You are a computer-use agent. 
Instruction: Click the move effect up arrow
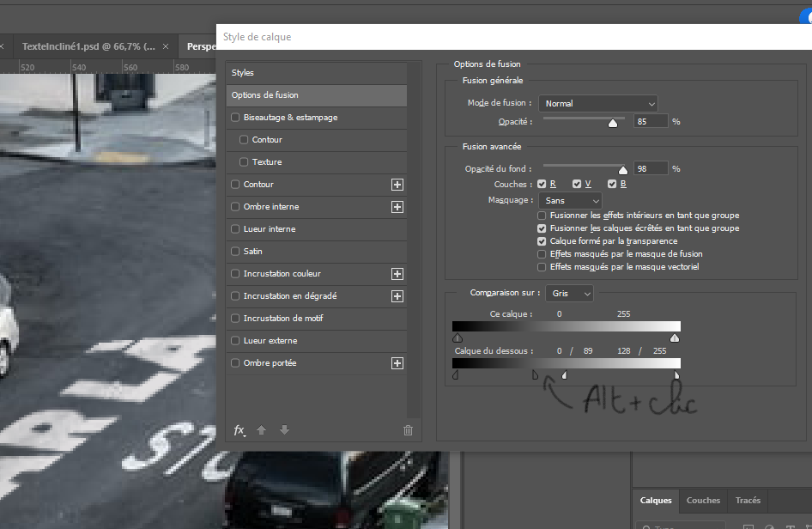coord(262,430)
